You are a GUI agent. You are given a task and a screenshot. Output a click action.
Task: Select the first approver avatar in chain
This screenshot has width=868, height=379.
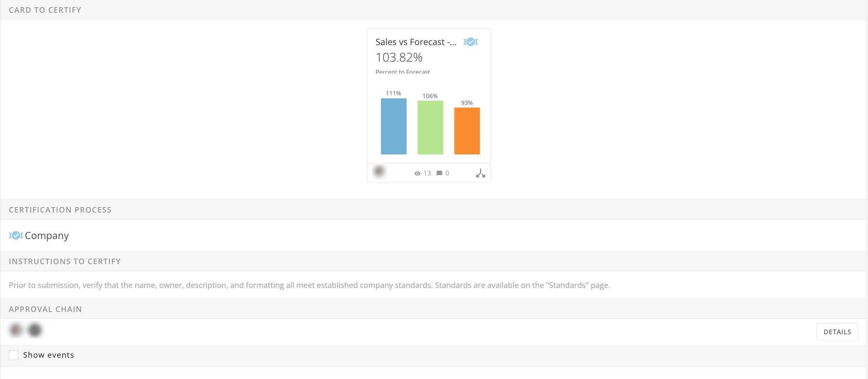[x=15, y=330]
